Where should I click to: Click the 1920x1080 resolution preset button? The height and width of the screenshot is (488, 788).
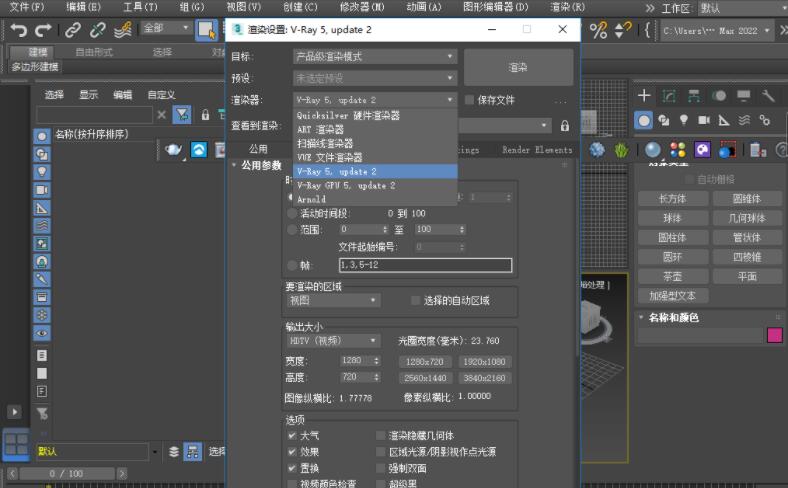[484, 361]
